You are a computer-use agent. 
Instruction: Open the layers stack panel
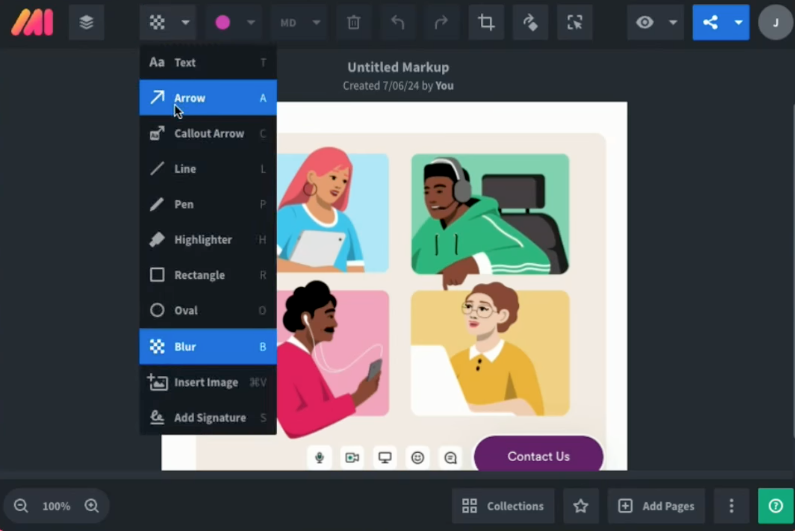[86, 22]
